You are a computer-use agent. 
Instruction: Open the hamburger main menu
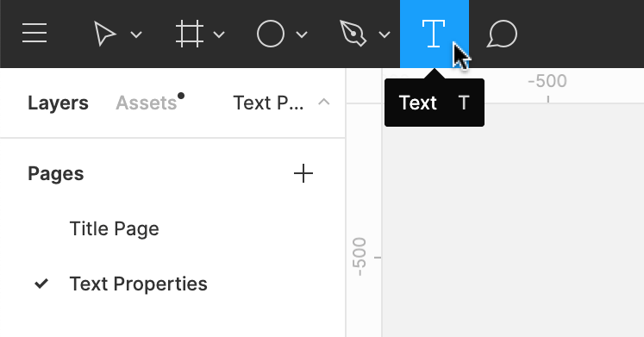click(x=34, y=34)
